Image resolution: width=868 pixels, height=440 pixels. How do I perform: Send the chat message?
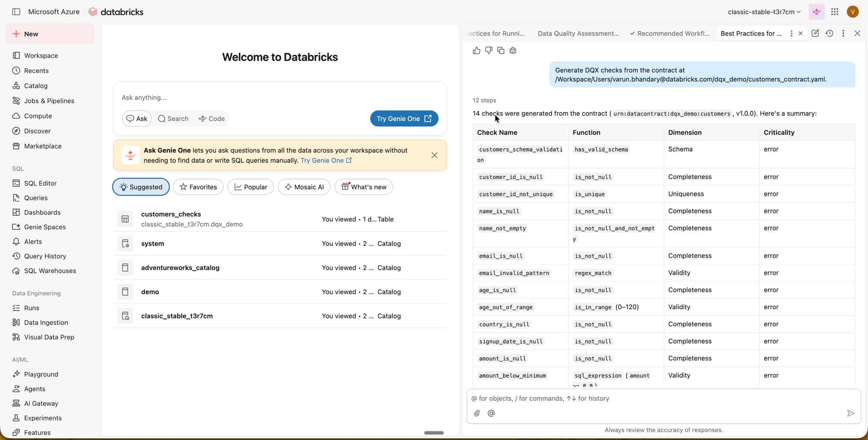click(x=851, y=413)
